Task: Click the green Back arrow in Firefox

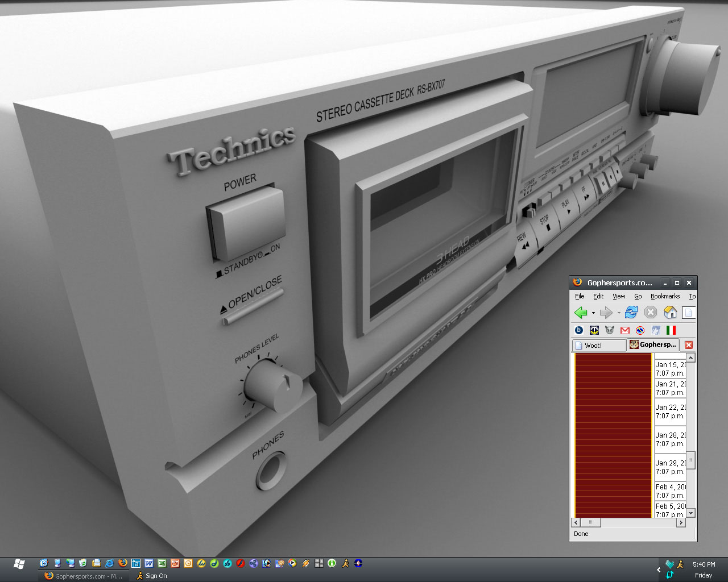Action: click(580, 313)
